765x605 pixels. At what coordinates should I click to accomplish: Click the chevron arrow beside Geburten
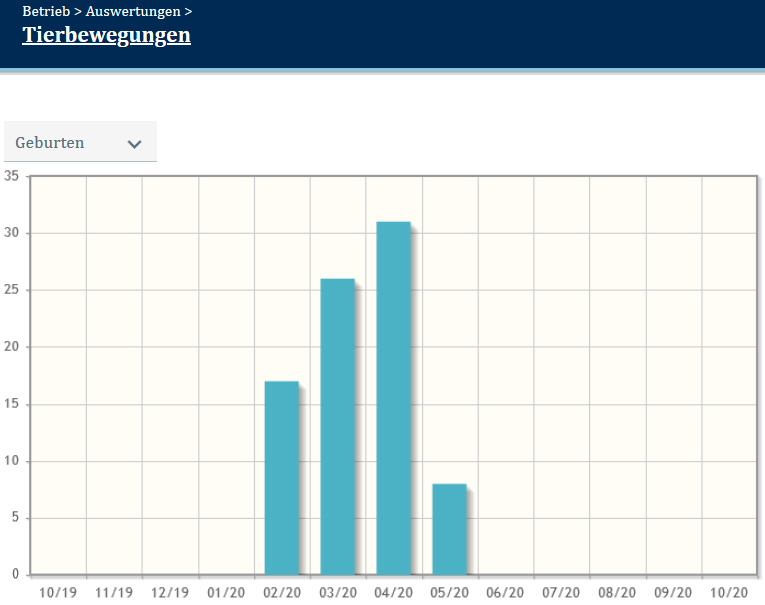135,144
